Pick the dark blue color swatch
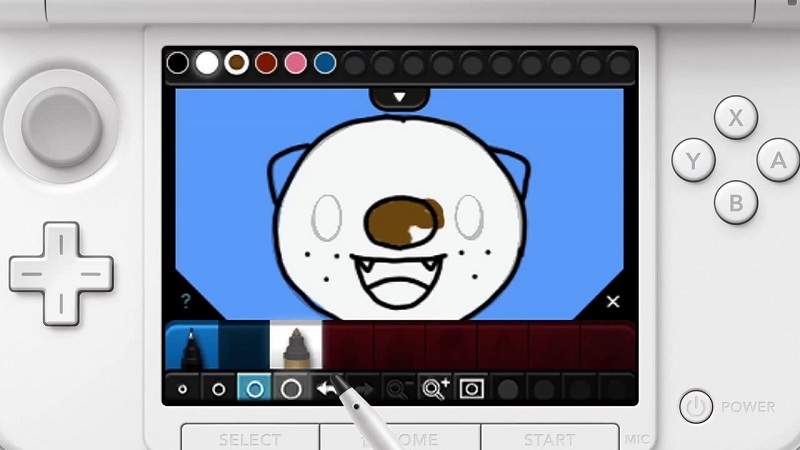This screenshot has width=800, height=450. pyautogui.click(x=324, y=64)
